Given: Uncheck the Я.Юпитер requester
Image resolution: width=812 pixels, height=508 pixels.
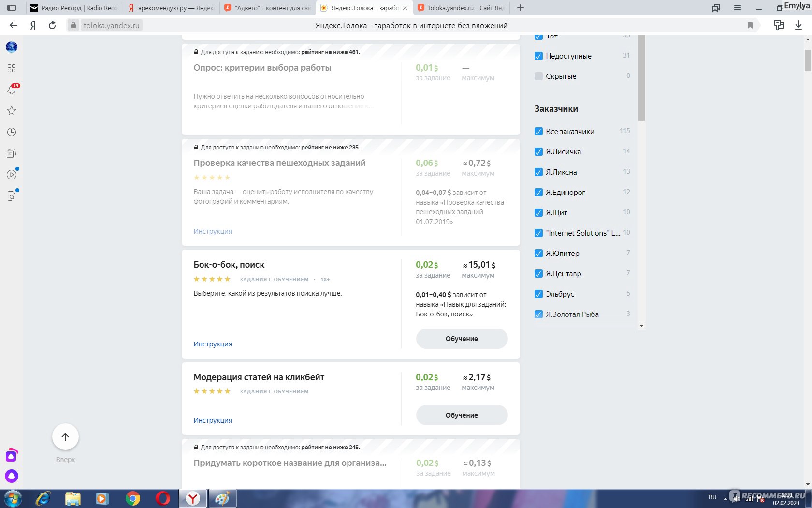Looking at the screenshot, I should pos(538,254).
